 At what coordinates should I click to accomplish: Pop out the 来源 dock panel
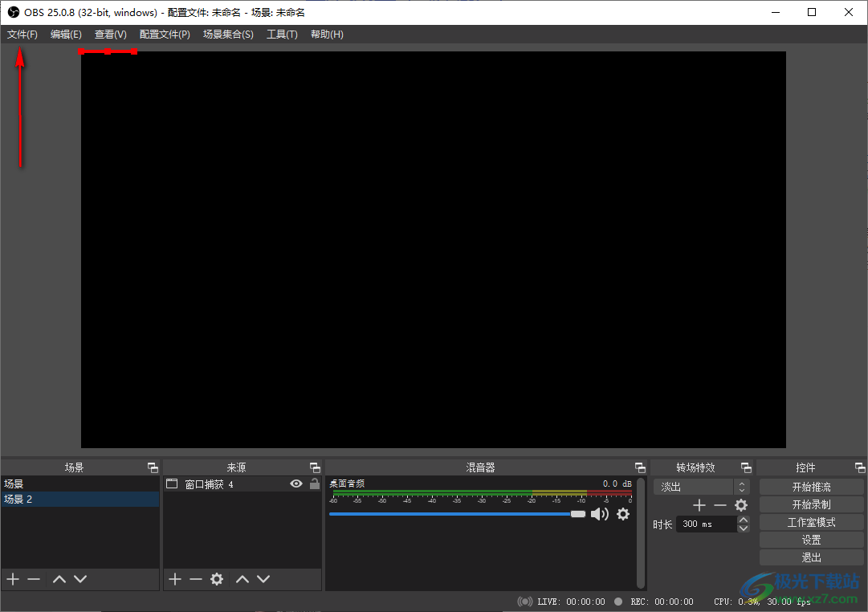(x=315, y=468)
